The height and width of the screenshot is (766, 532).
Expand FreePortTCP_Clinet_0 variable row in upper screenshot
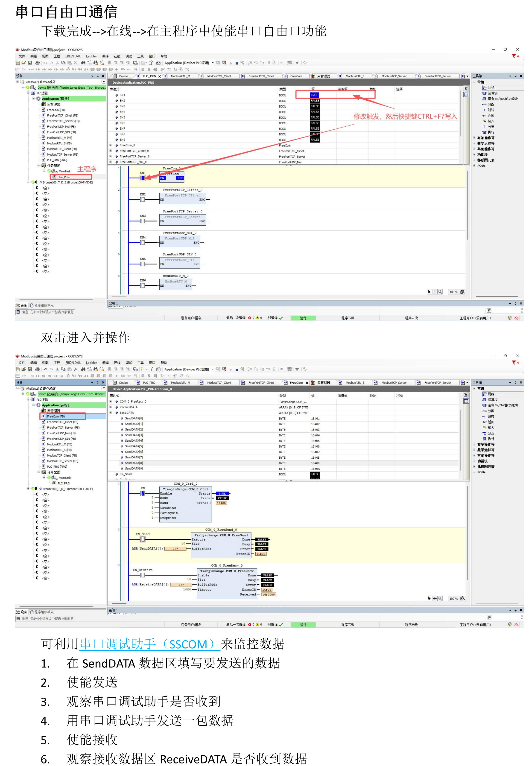pos(111,151)
